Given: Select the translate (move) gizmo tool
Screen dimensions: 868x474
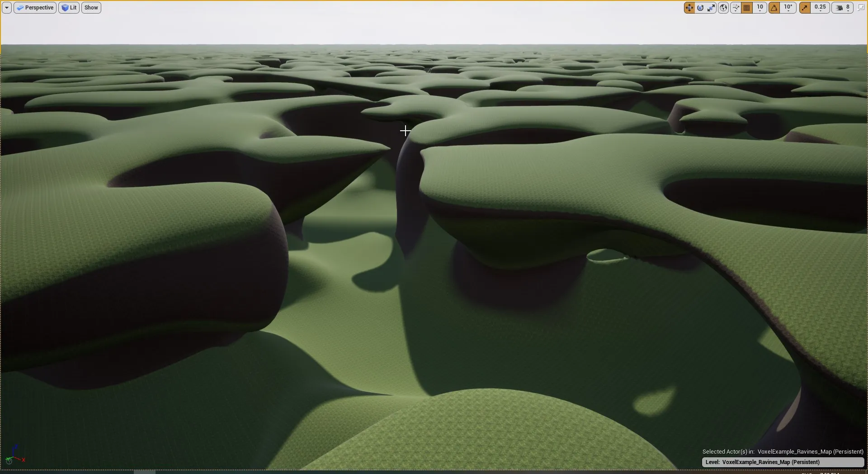Looking at the screenshot, I should coord(689,8).
